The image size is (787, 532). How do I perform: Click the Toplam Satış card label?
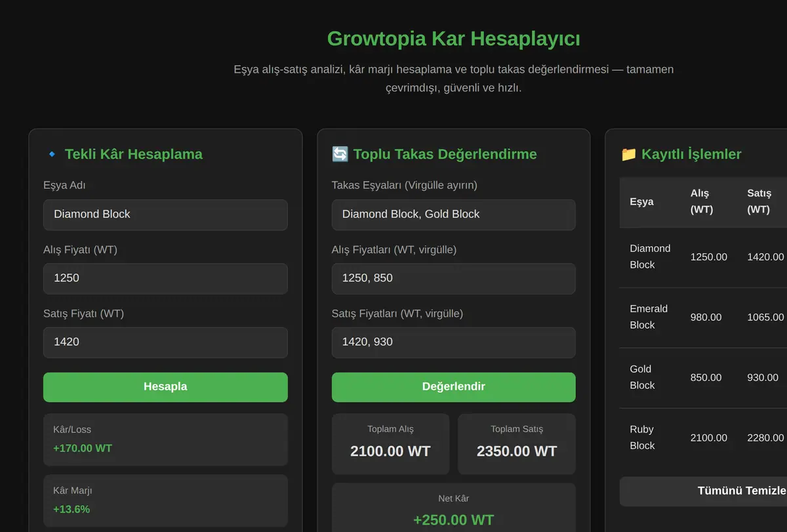tap(517, 430)
